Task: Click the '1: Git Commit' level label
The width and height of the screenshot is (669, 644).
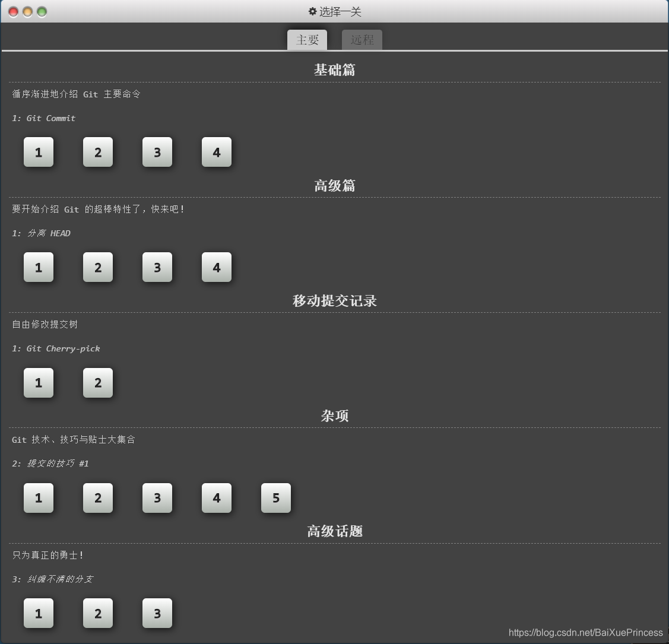Action: coord(43,118)
